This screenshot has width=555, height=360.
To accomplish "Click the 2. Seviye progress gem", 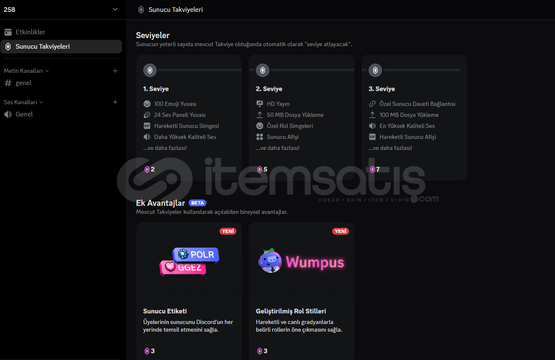I will pos(263,70).
